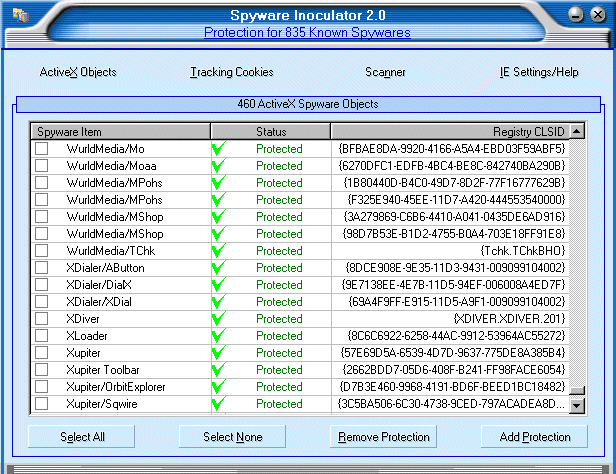Click the Select All button
616x474 pixels.
tap(81, 437)
